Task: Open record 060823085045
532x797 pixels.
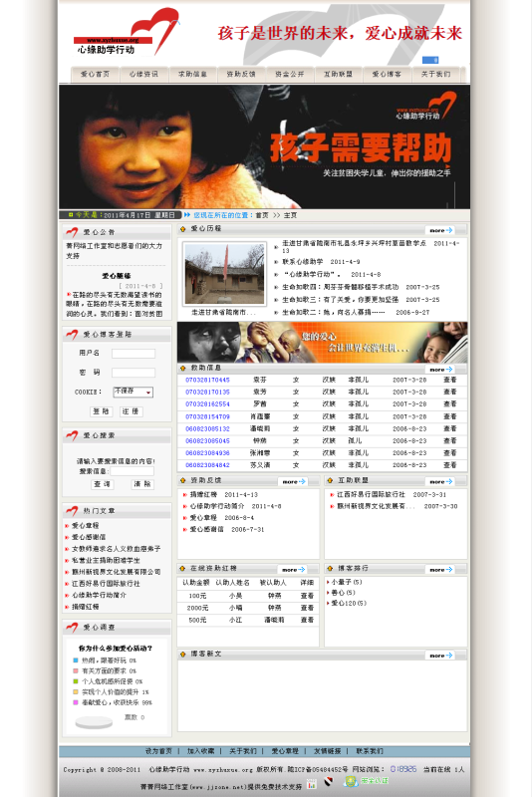Action: tap(207, 440)
